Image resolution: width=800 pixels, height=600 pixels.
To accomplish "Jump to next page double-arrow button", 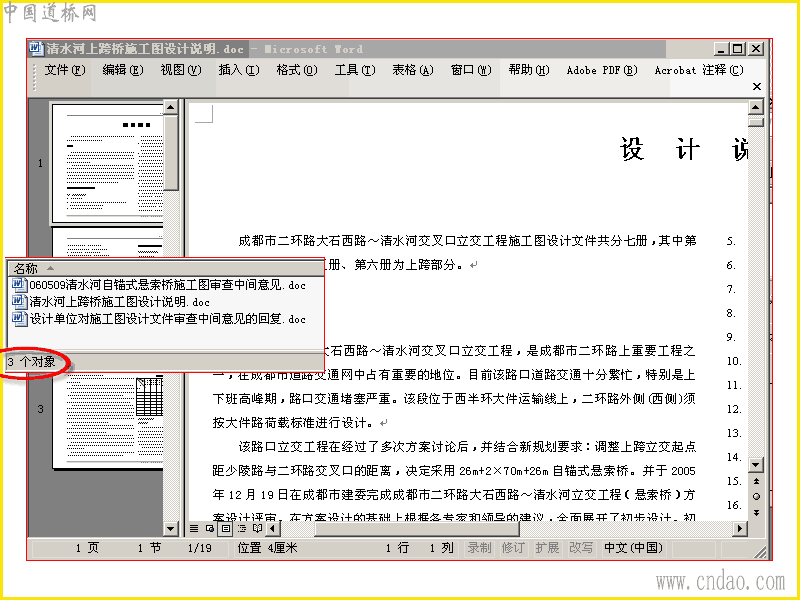I will (756, 512).
